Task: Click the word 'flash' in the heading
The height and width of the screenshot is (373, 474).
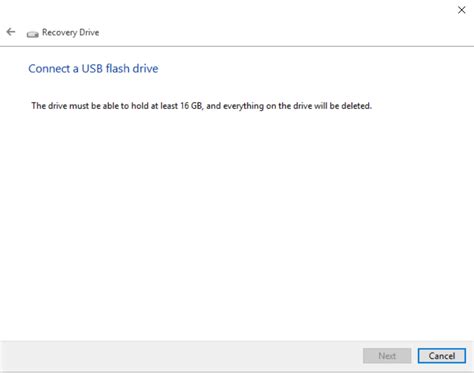Action: click(117, 68)
